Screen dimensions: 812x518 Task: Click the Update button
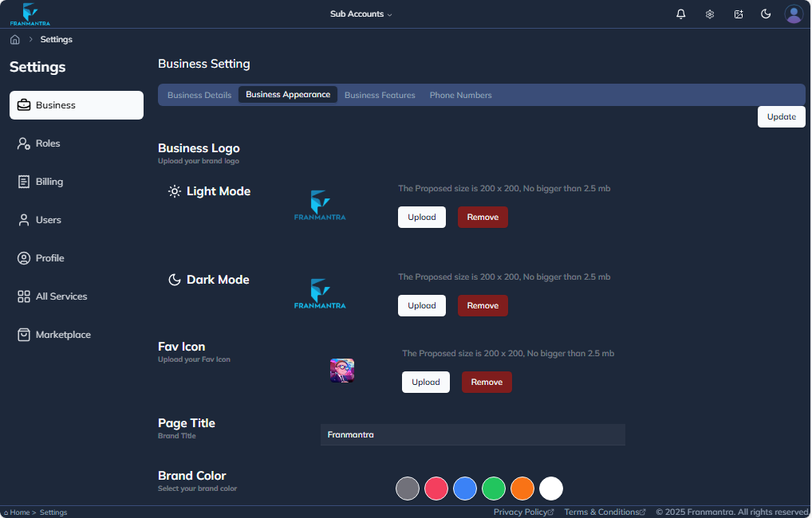click(x=781, y=116)
